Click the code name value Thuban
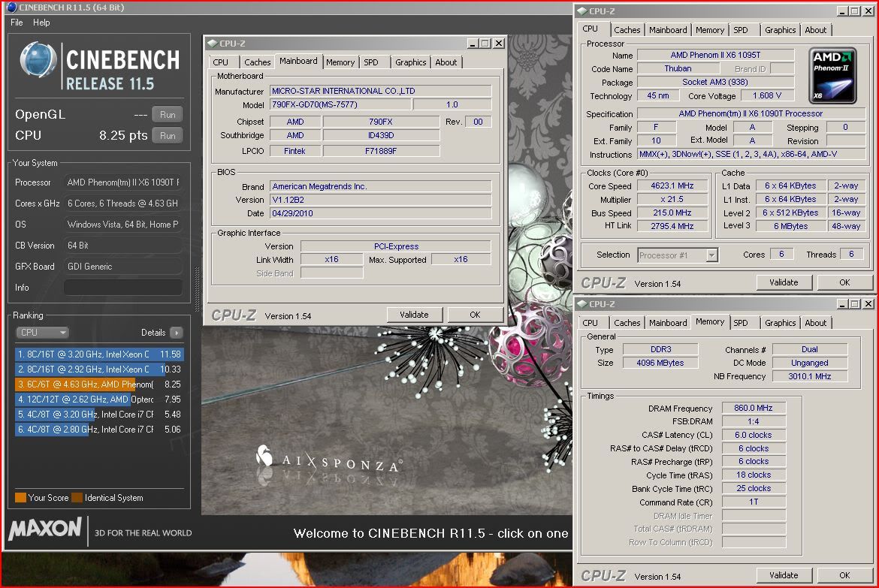 coord(678,68)
